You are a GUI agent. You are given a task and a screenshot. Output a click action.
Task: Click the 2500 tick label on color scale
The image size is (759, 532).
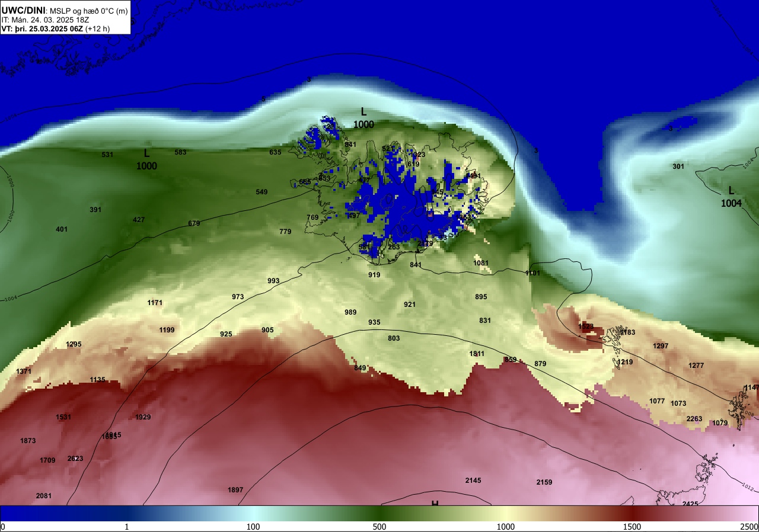click(x=750, y=527)
